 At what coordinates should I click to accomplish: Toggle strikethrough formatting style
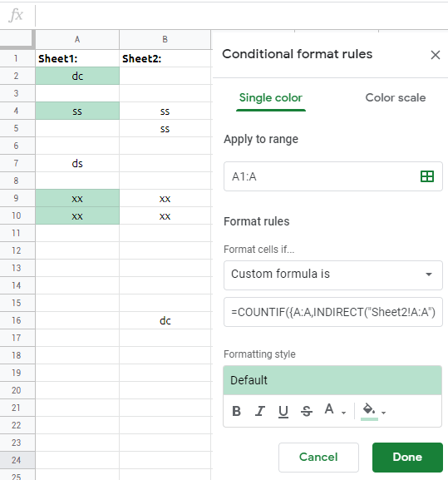tap(307, 411)
